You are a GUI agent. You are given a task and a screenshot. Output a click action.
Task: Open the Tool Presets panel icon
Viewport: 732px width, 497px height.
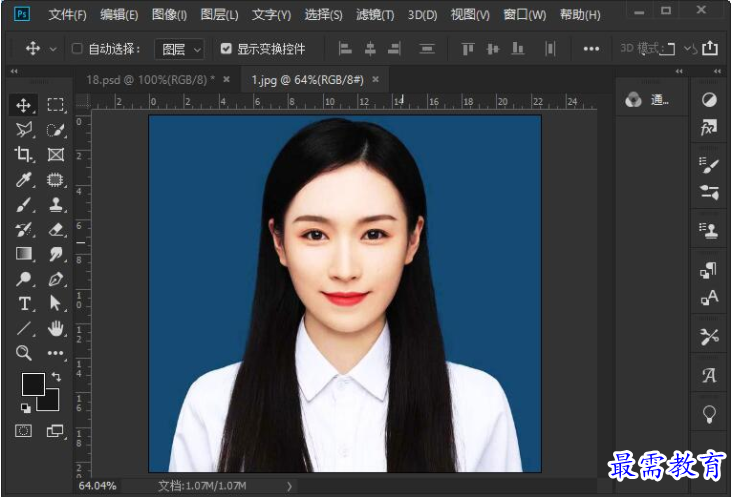pyautogui.click(x=709, y=336)
